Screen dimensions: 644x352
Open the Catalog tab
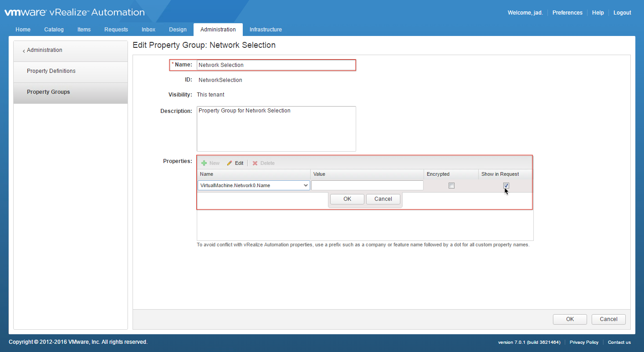(x=54, y=30)
